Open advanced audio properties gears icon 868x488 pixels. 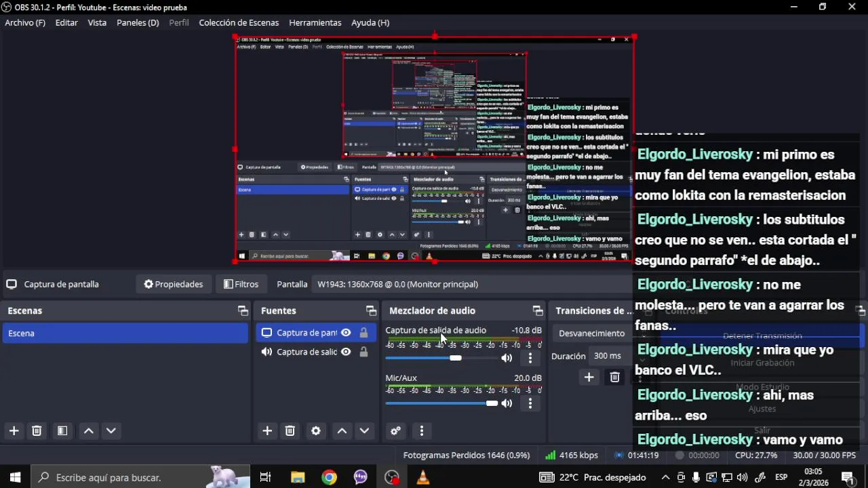click(x=396, y=430)
